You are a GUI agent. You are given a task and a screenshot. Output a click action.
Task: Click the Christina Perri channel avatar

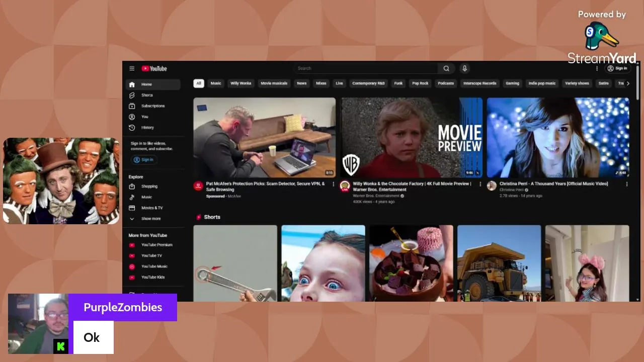click(492, 186)
